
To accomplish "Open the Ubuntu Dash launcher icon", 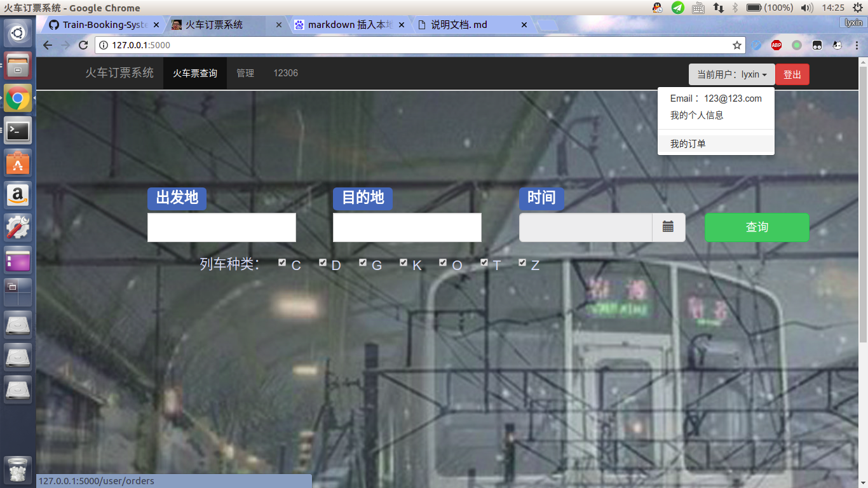I will [x=18, y=32].
